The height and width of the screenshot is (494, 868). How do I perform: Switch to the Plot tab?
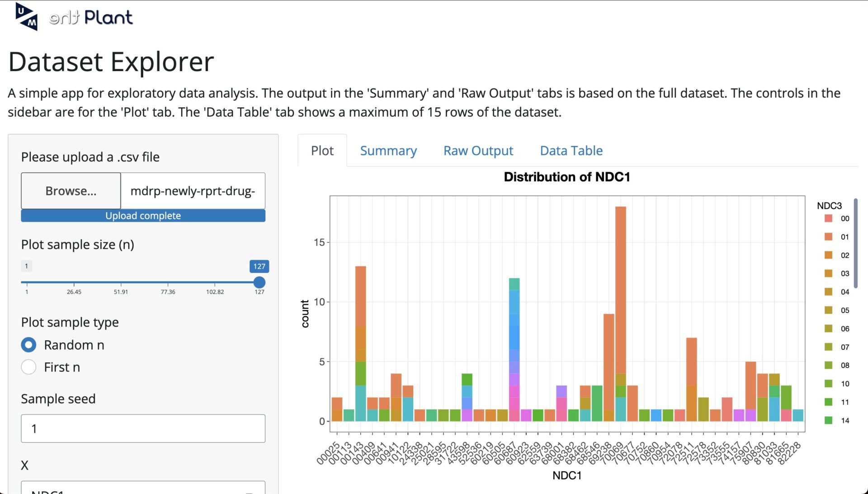tap(322, 151)
